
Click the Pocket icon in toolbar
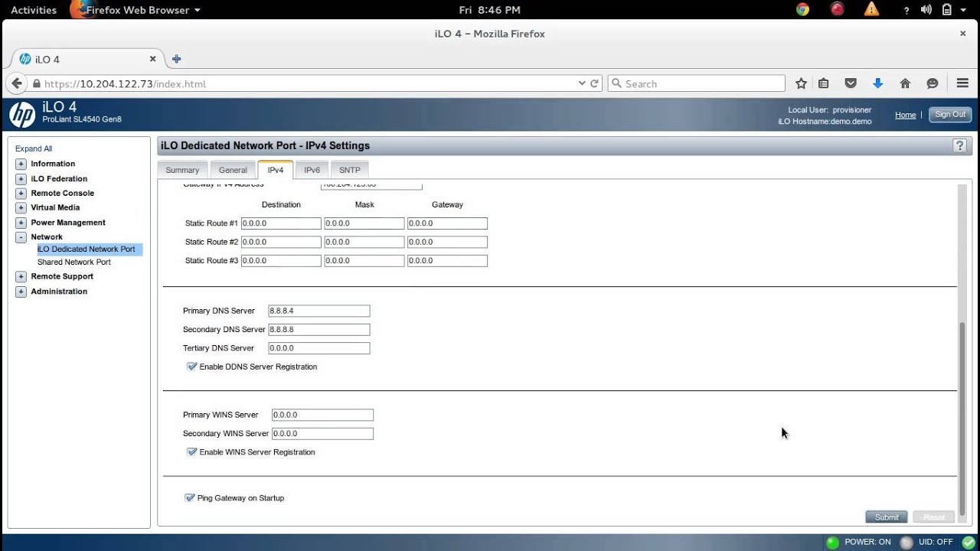851,83
